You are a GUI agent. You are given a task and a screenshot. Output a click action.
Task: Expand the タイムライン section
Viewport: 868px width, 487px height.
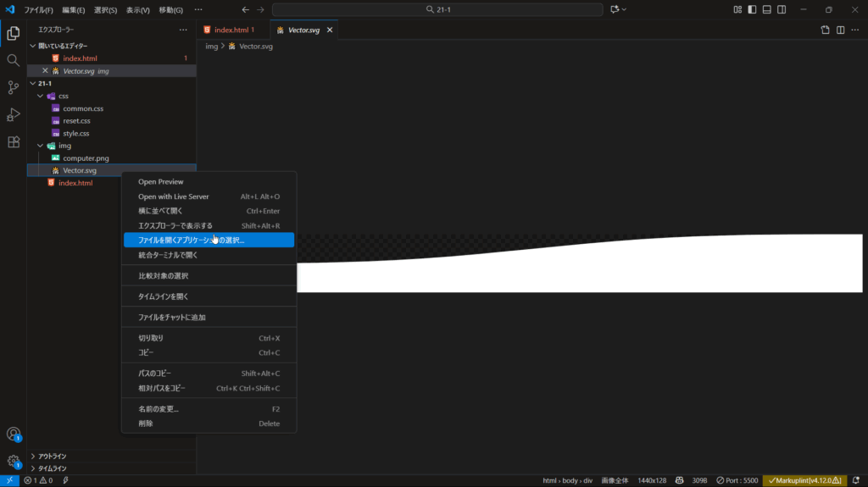pyautogui.click(x=52, y=468)
